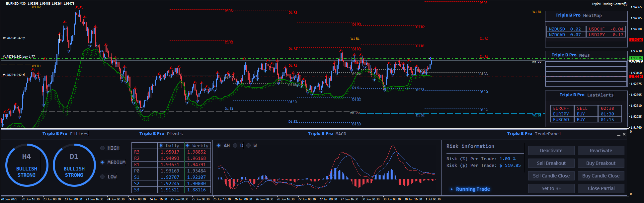Click the trade position marker at current candle
The height and width of the screenshot is (203, 644).
click(x=430, y=59)
